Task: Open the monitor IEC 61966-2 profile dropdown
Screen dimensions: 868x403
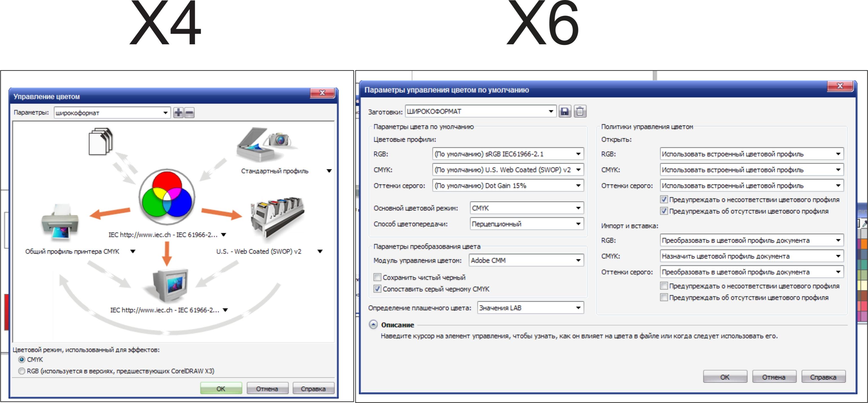Action: 226,310
